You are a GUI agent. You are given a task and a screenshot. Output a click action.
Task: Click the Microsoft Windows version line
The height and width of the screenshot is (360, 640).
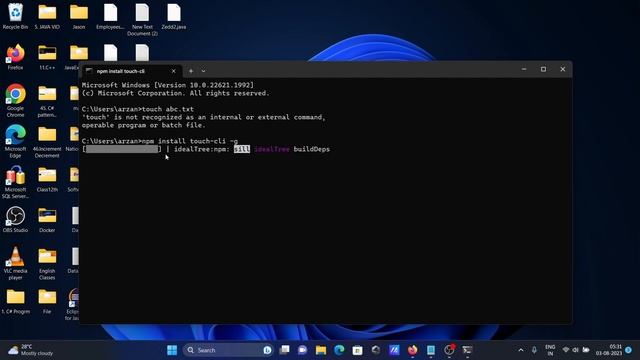click(x=168, y=85)
